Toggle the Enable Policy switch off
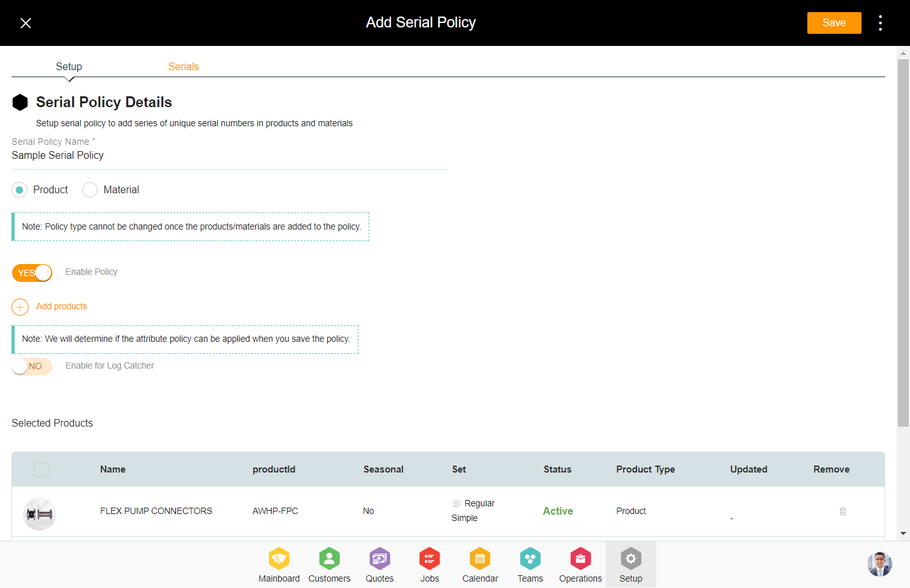Image resolution: width=910 pixels, height=588 pixels. 32,273
